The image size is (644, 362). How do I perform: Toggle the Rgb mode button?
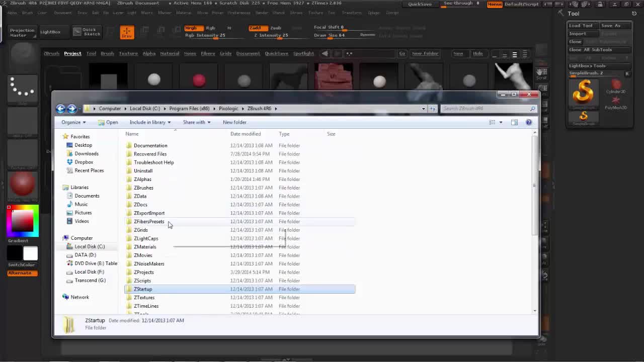tap(211, 28)
